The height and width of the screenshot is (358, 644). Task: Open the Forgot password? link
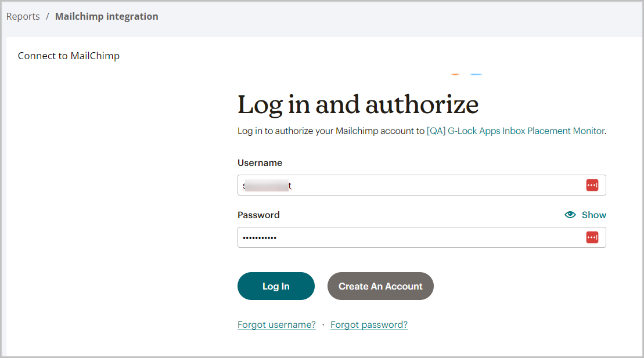click(x=369, y=325)
